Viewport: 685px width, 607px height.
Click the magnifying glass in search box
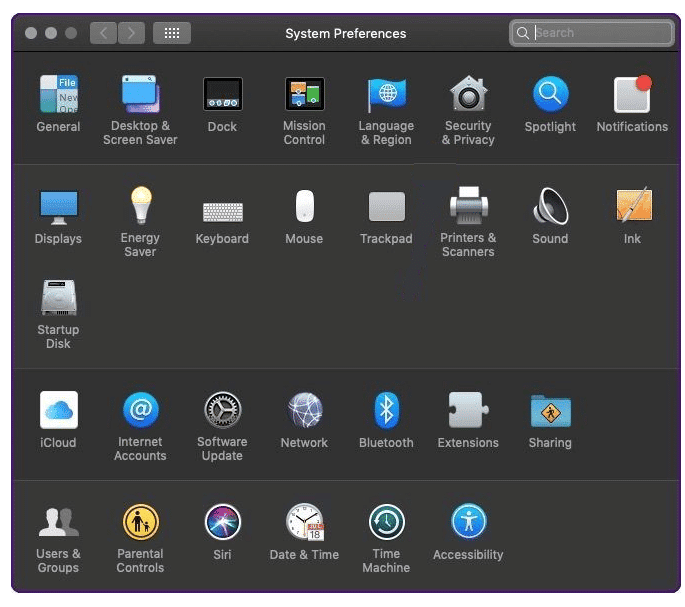(x=522, y=33)
